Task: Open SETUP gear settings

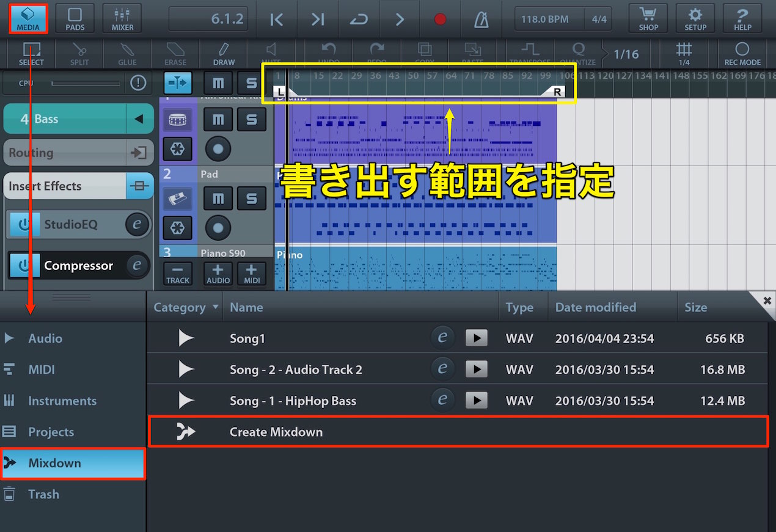Action: 695,18
